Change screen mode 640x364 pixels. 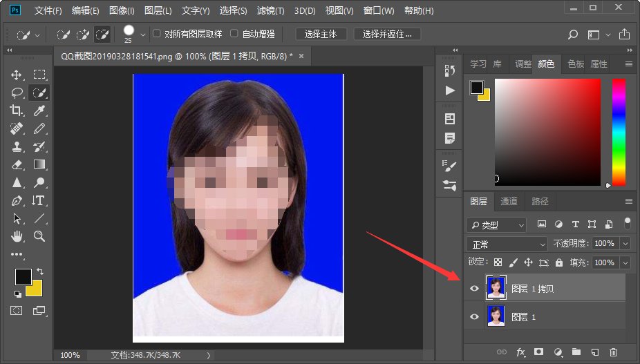[39, 311]
